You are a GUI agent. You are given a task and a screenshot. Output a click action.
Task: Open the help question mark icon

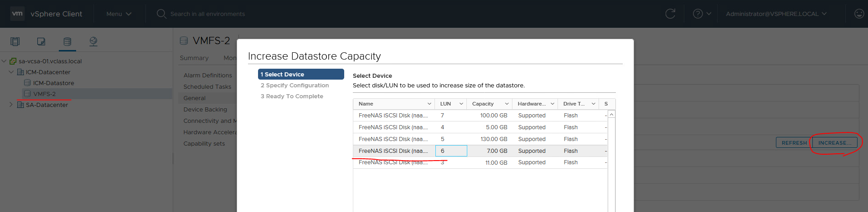point(697,14)
